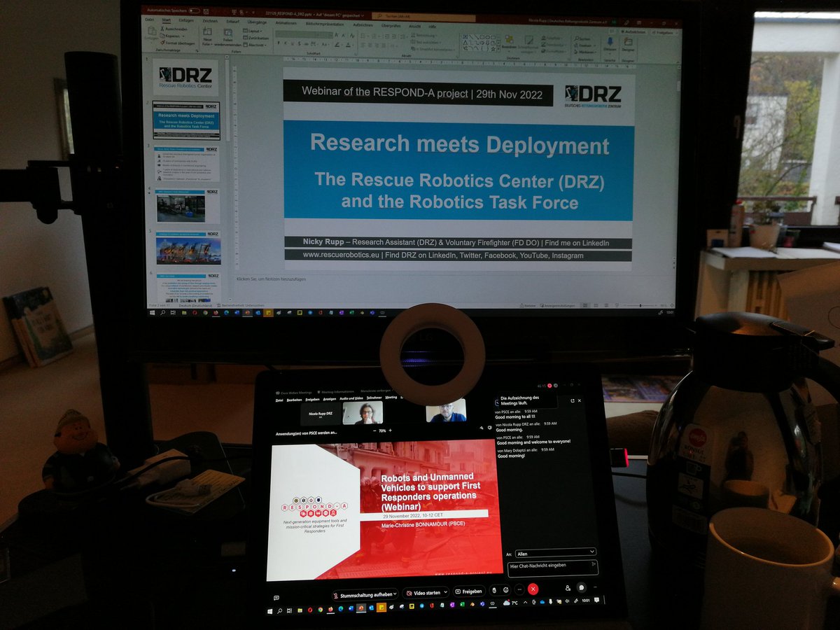Click the Freigeben button in PowerPoint
This screenshot has width=840, height=630.
(x=665, y=33)
